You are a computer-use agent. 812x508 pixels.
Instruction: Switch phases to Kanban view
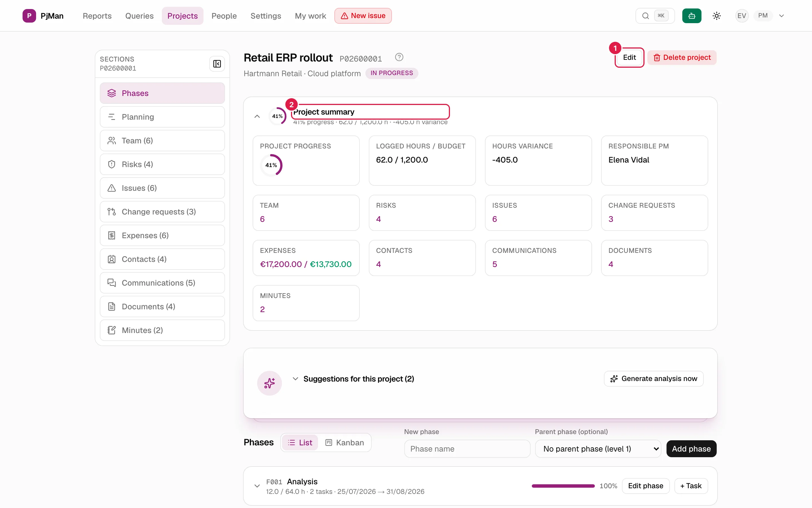[345, 443]
